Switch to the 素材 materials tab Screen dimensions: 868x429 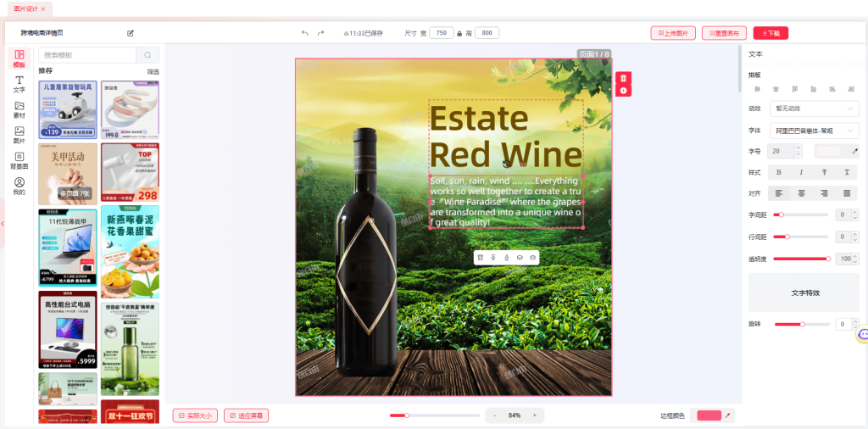click(x=19, y=109)
